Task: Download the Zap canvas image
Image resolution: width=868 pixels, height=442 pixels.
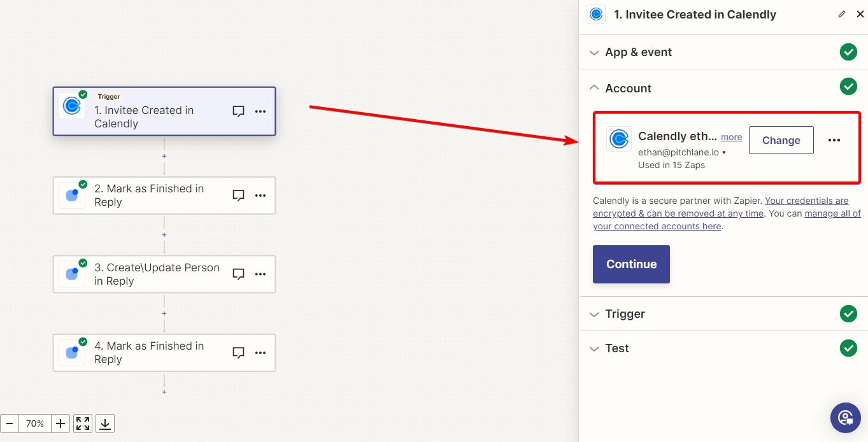Action: point(105,424)
